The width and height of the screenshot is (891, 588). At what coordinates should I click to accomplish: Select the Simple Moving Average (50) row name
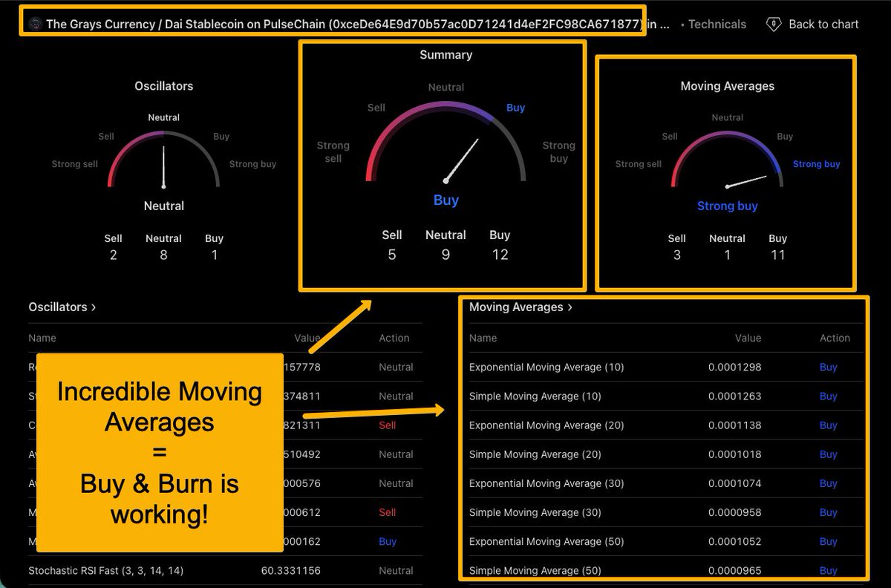(535, 570)
